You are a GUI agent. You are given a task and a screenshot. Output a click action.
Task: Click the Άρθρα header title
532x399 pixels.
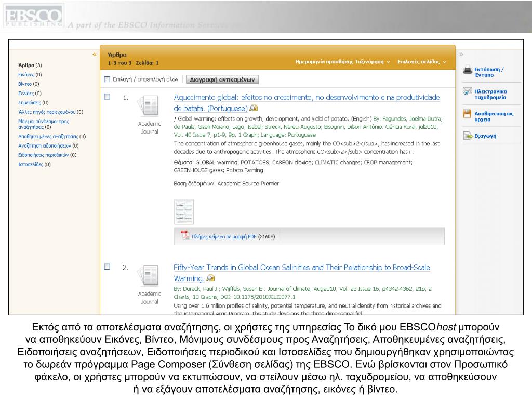[117, 55]
